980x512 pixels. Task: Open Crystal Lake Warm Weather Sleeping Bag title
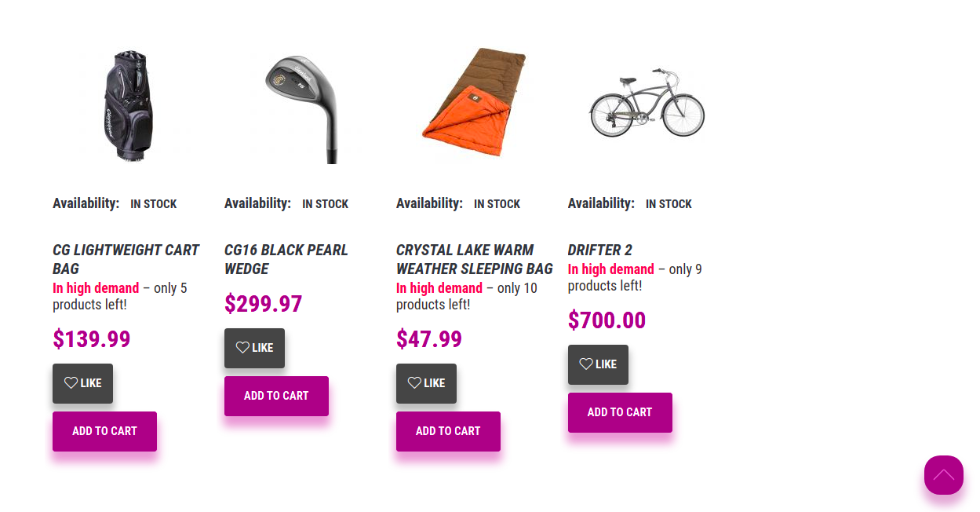475,259
